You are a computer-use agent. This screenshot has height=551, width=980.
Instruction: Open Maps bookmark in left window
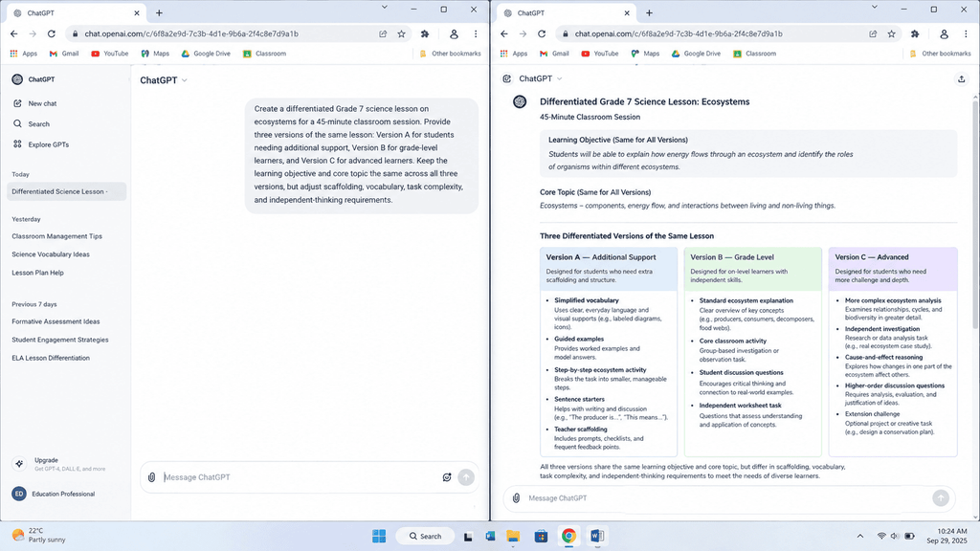pyautogui.click(x=155, y=54)
